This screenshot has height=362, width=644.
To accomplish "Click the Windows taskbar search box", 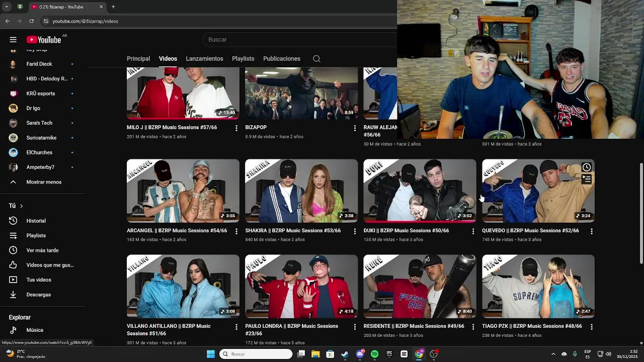I will [x=256, y=354].
